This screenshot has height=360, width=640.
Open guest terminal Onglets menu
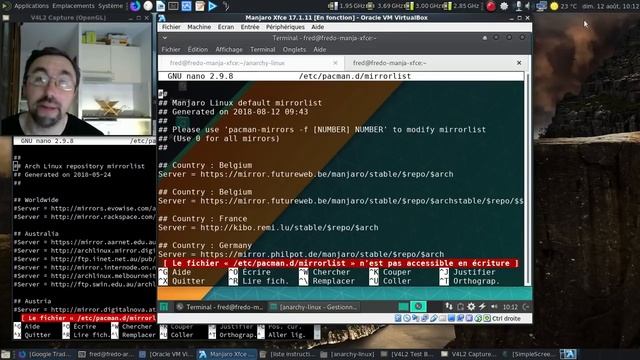click(294, 49)
